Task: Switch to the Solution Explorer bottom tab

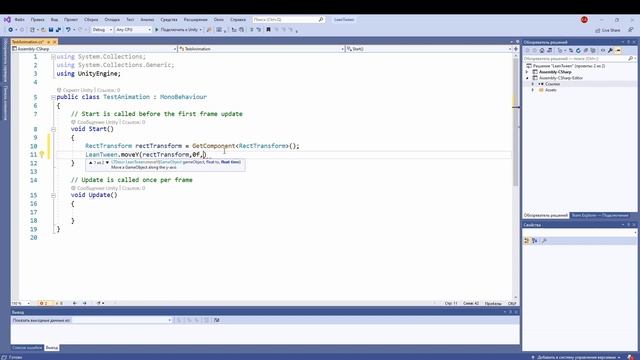Action: 545,215
